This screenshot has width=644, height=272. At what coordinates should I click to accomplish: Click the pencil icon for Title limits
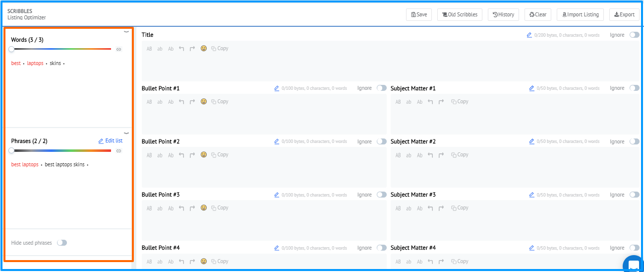point(529,35)
